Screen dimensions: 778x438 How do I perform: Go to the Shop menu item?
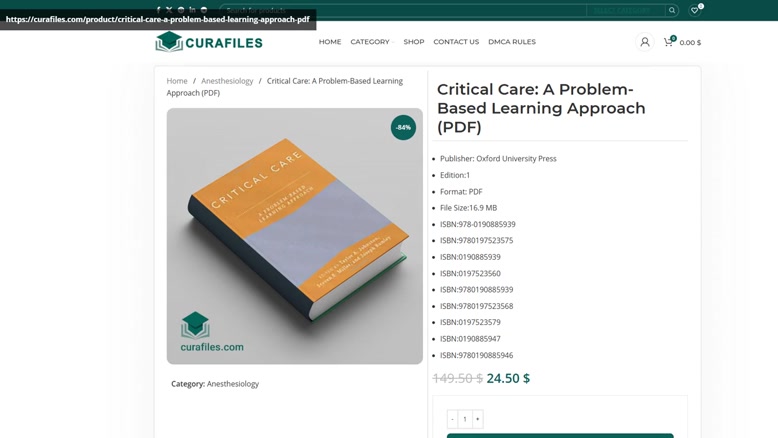(x=414, y=42)
